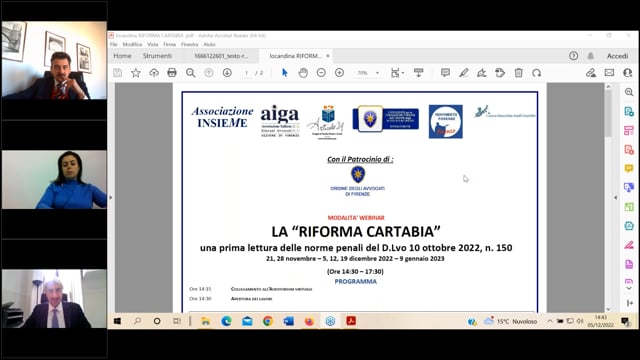This screenshot has height=360, width=640.
Task: Open the Vista menu
Action: [153, 44]
